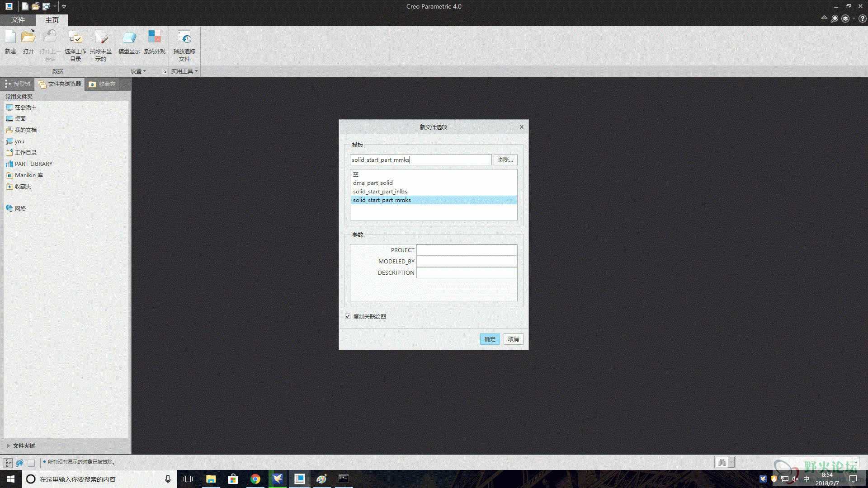Click Creo application logo icon in title bar
Viewport: 868px width, 488px height.
(x=9, y=6)
